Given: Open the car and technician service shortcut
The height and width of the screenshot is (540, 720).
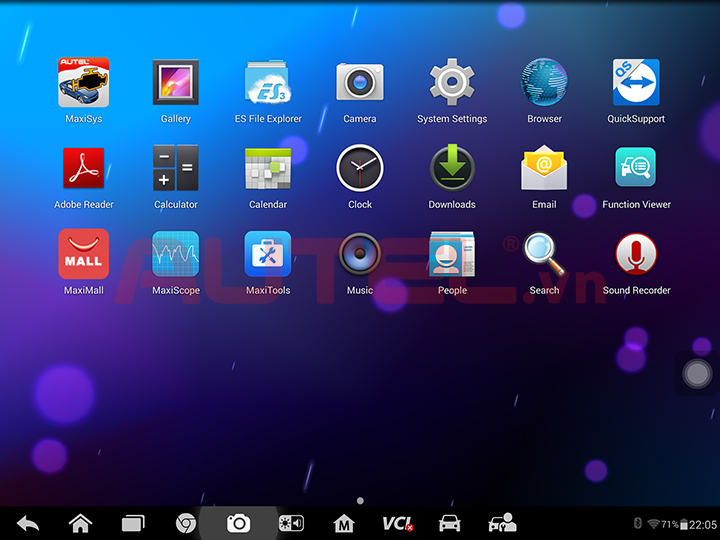Looking at the screenshot, I should [502, 523].
